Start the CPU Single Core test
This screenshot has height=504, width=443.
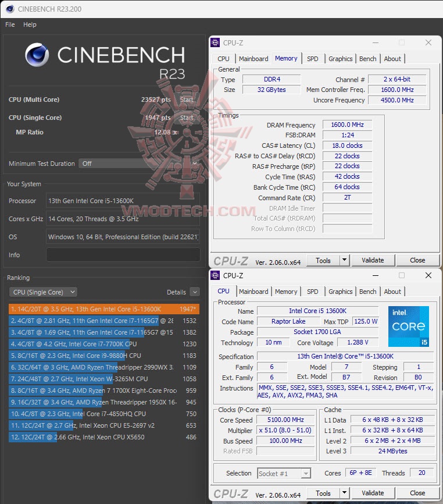pyautogui.click(x=187, y=118)
